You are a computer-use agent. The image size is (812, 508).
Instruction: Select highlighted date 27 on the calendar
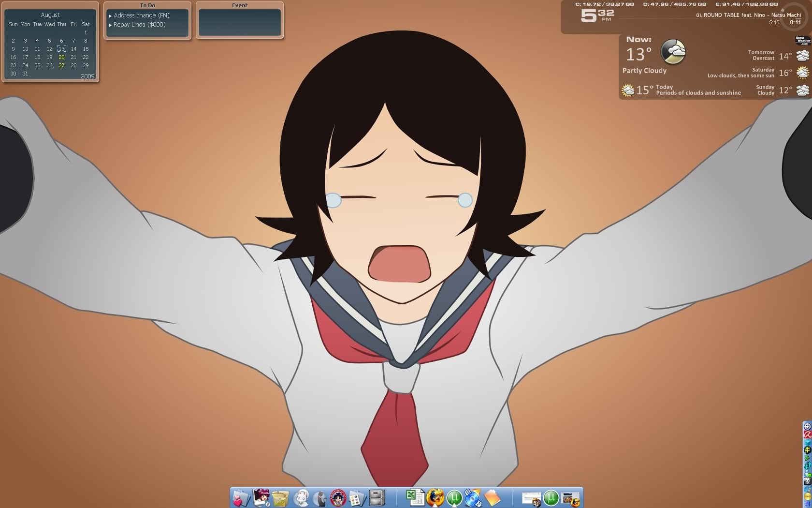[61, 65]
